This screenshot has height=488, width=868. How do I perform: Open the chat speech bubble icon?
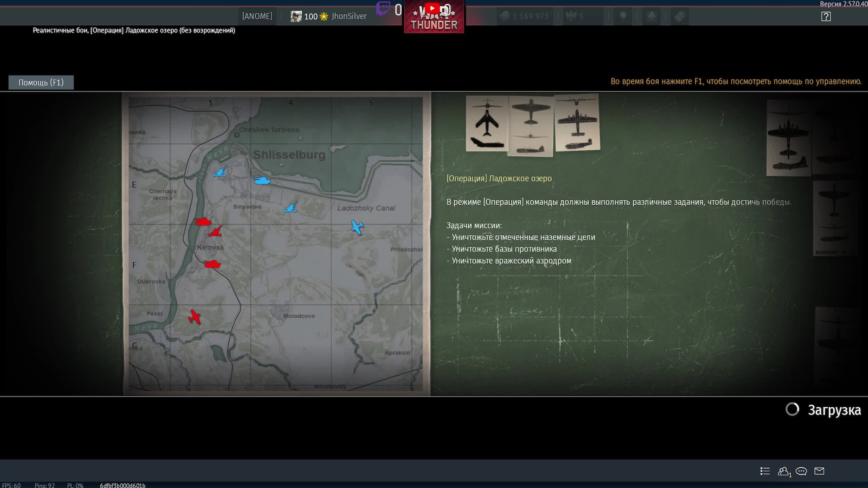tap(801, 471)
